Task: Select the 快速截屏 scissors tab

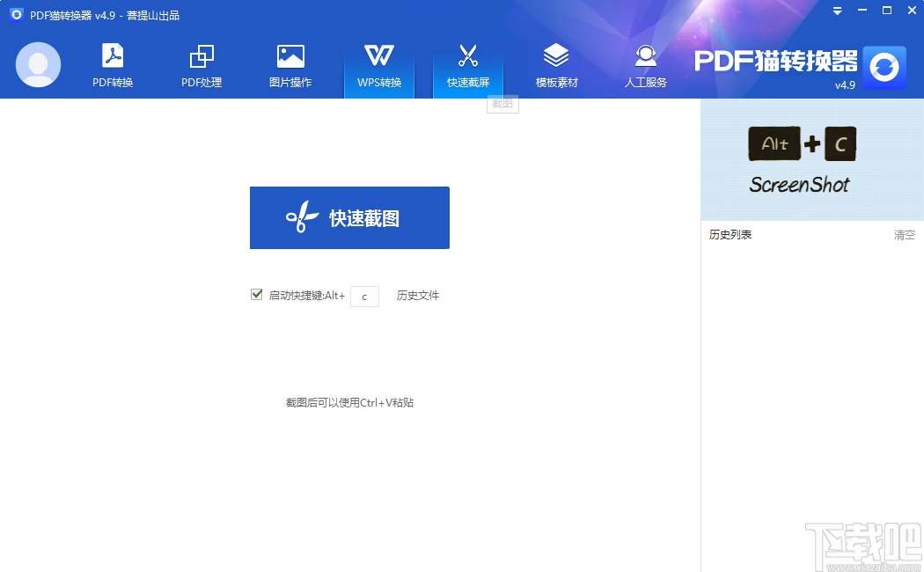Action: coord(468,65)
